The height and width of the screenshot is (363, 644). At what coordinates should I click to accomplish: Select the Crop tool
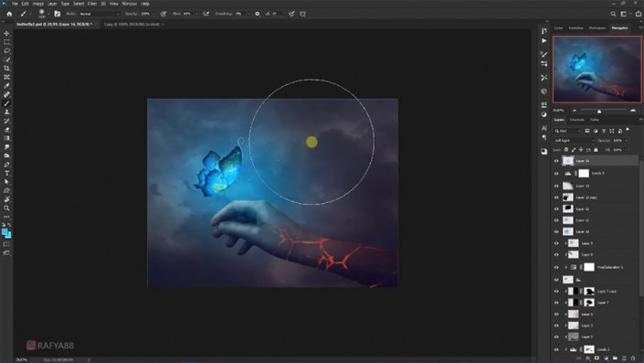[6, 69]
